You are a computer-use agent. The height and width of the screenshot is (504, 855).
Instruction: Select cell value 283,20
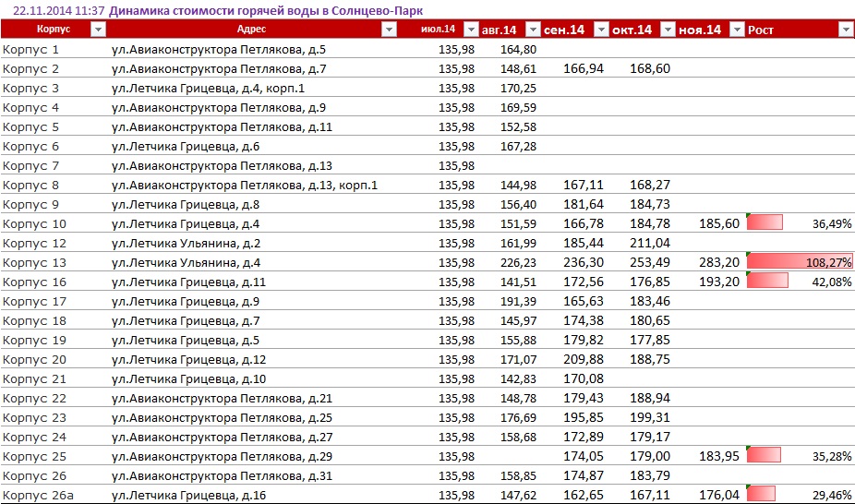(719, 263)
